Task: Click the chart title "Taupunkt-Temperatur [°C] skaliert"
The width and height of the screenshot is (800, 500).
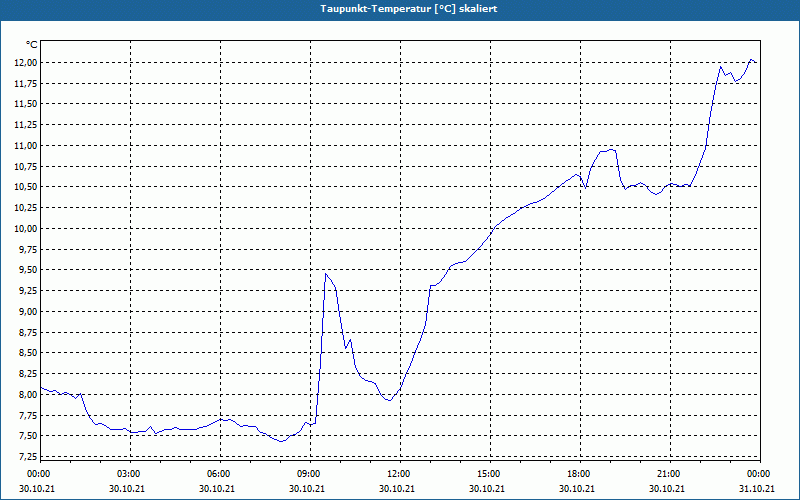Action: coord(409,9)
